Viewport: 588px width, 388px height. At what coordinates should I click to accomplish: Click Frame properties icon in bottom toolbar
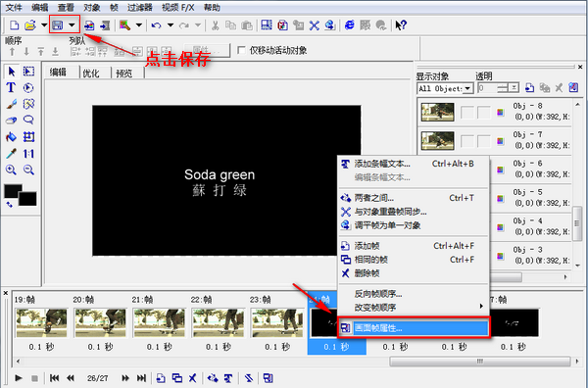coord(268,378)
